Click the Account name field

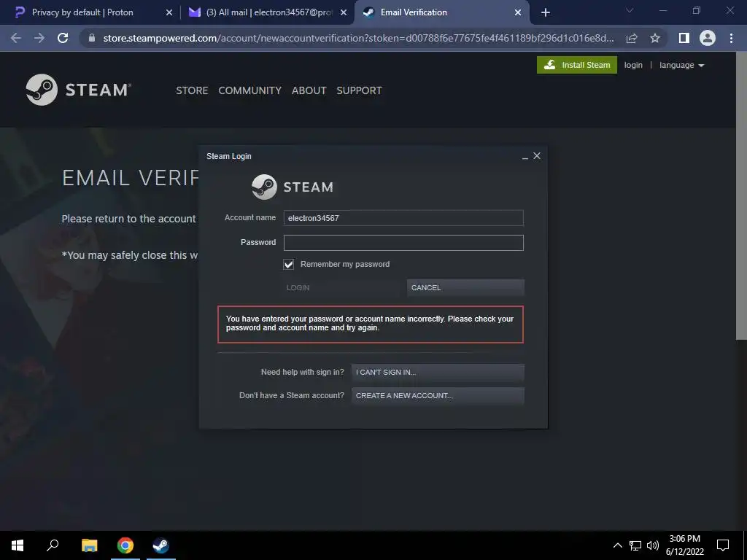click(403, 218)
